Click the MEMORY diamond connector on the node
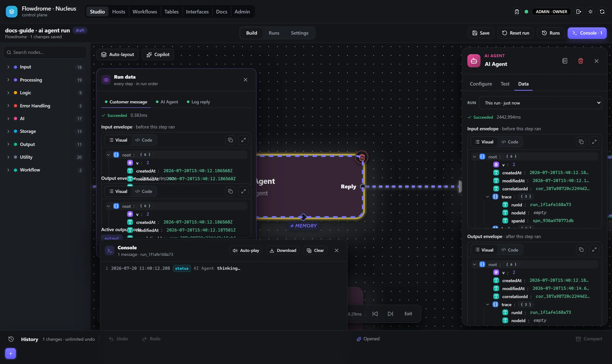The height and width of the screenshot is (364, 612). pos(303,217)
